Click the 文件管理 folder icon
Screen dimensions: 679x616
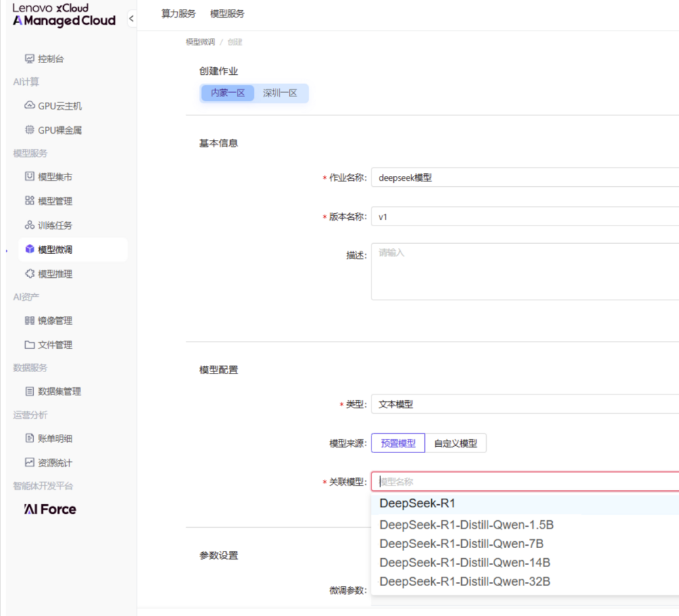[x=29, y=344]
